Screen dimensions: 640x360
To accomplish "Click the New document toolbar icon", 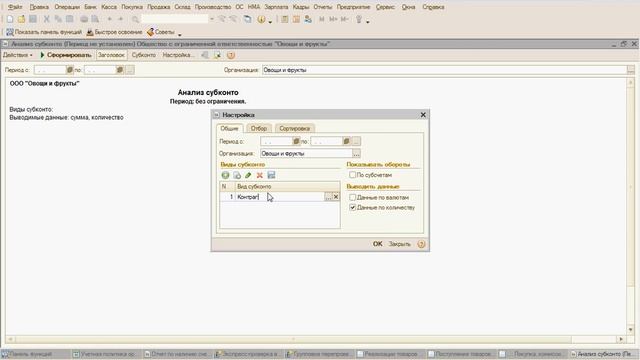I will click(10, 19).
